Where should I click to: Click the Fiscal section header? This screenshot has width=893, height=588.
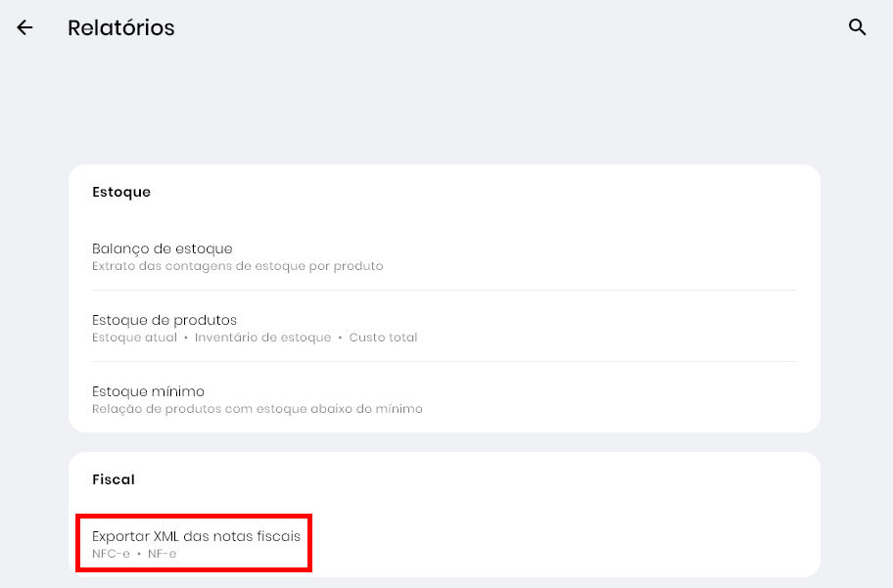click(114, 479)
